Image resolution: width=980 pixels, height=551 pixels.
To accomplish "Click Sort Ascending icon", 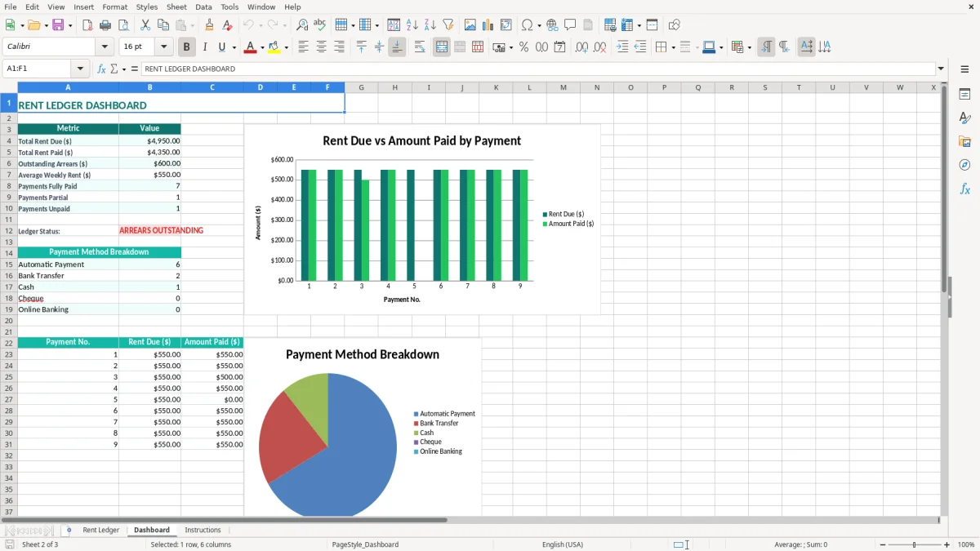I will (x=412, y=25).
